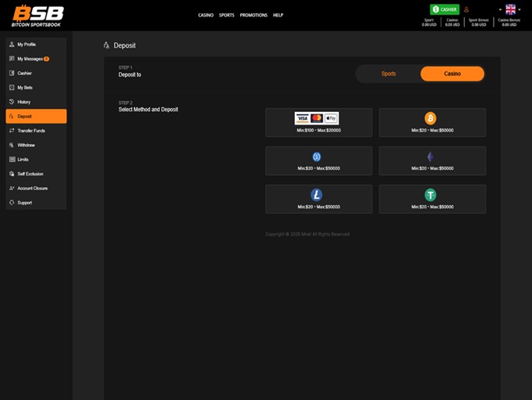The height and width of the screenshot is (400, 532).
Task: Open the Help page link
Action: click(278, 15)
